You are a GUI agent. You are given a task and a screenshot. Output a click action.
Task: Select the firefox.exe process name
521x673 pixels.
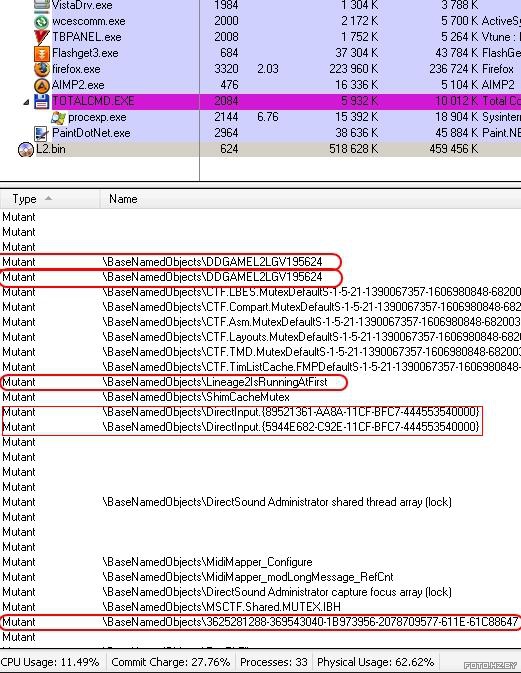point(76,69)
